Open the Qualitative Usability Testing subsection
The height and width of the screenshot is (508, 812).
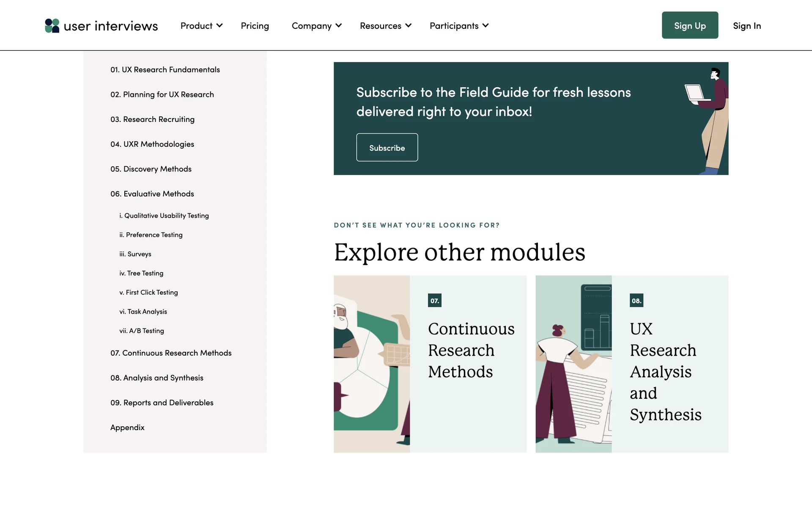click(x=164, y=216)
